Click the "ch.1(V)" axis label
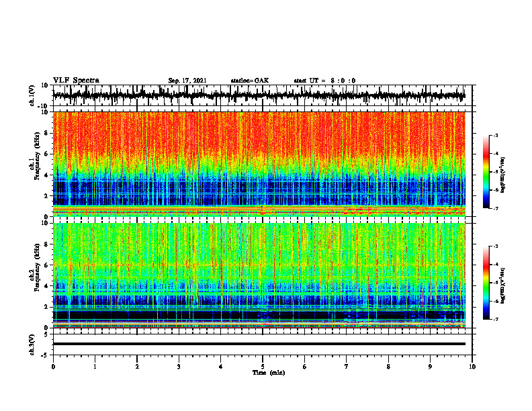532x411 pixels. pyautogui.click(x=32, y=96)
